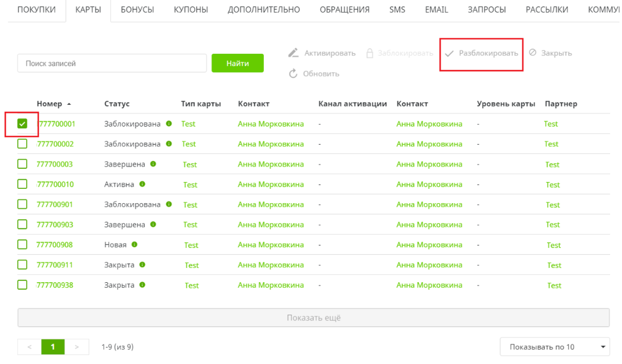622x364 pixels.
Task: Select the checkbox for card 777700010
Action: [22, 184]
